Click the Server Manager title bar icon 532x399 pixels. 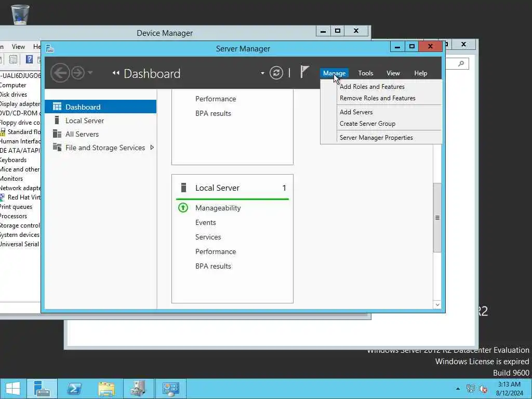point(50,48)
